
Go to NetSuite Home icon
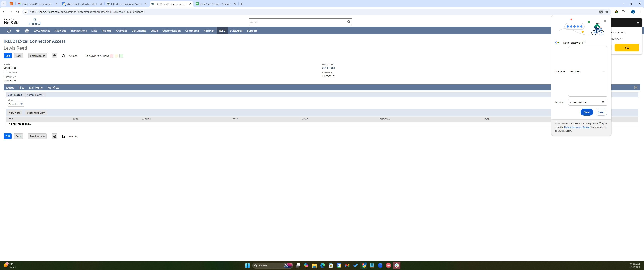coord(27,31)
